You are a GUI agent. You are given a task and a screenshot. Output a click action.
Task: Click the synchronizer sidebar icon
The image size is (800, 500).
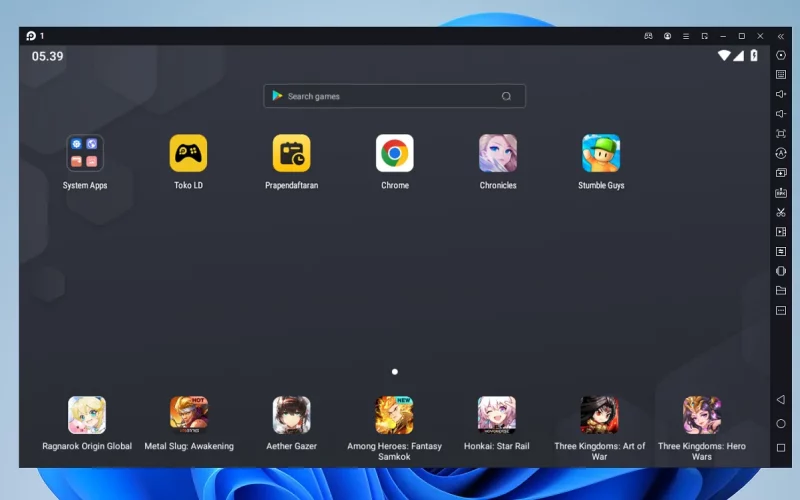(x=781, y=251)
